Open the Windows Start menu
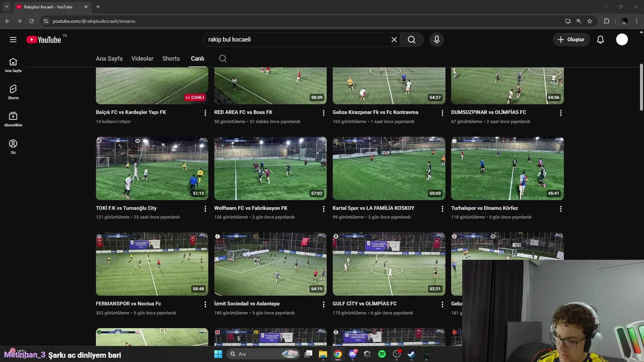The width and height of the screenshot is (644, 362). [x=218, y=354]
